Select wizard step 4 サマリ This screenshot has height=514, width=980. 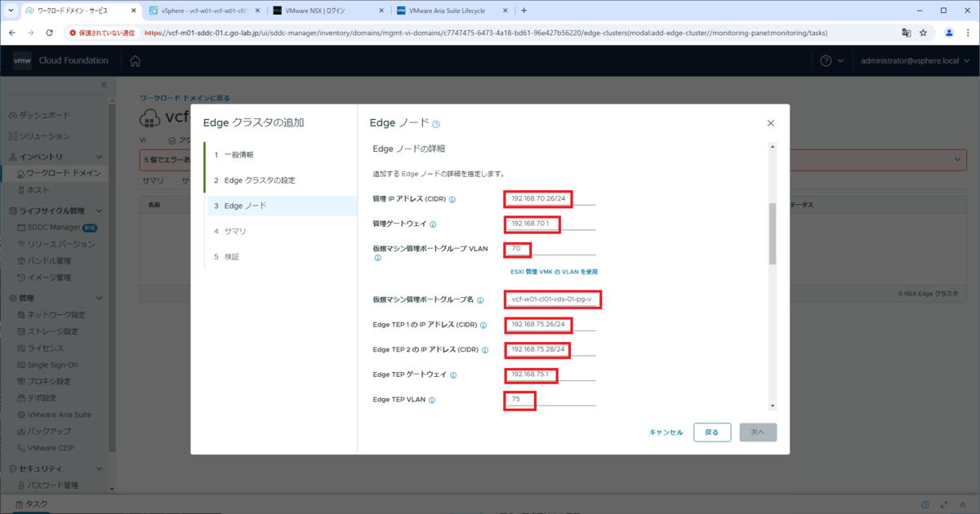pos(281,231)
